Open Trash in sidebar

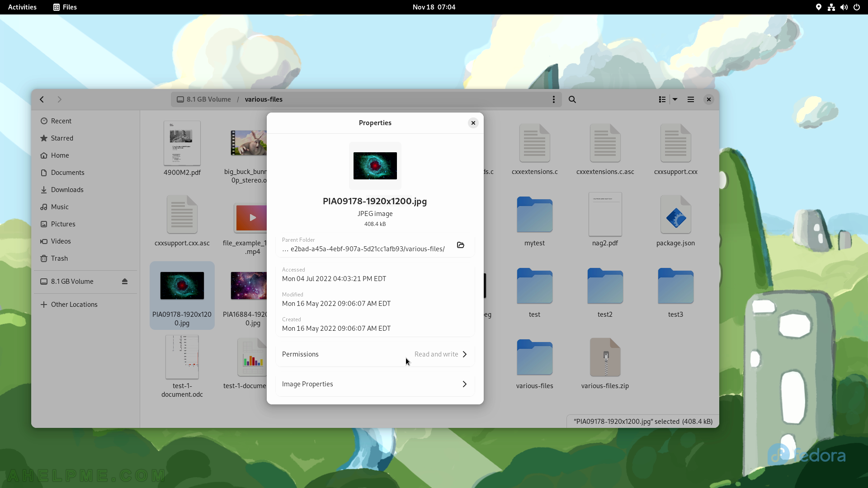point(85,258)
